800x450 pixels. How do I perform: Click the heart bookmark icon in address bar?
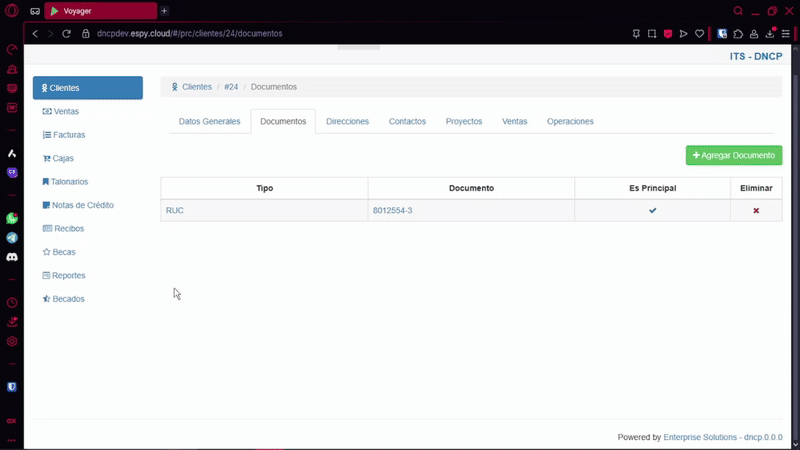pyautogui.click(x=699, y=33)
